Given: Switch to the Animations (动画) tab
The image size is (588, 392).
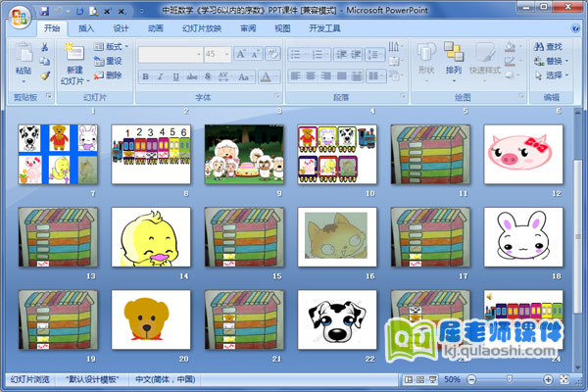Looking at the screenshot, I should (155, 29).
